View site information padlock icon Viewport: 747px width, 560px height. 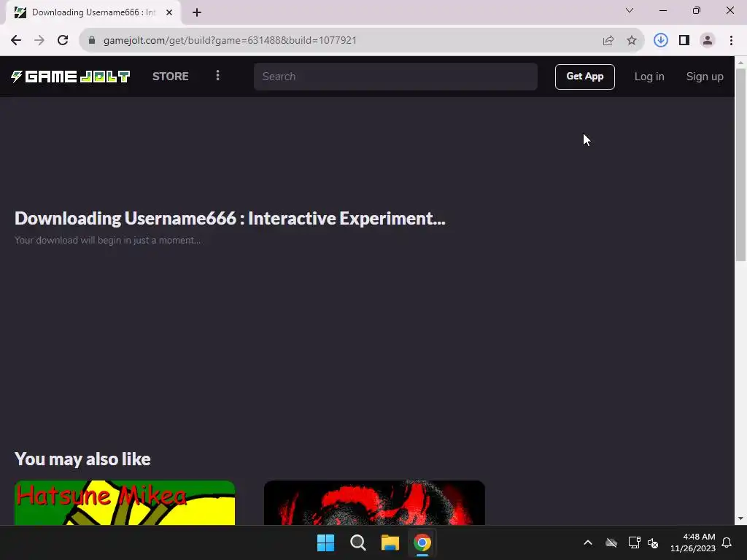[x=92, y=40]
